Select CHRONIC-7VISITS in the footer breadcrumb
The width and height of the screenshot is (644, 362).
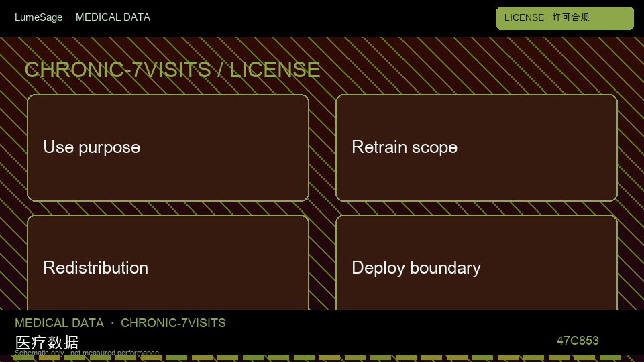coord(173,323)
